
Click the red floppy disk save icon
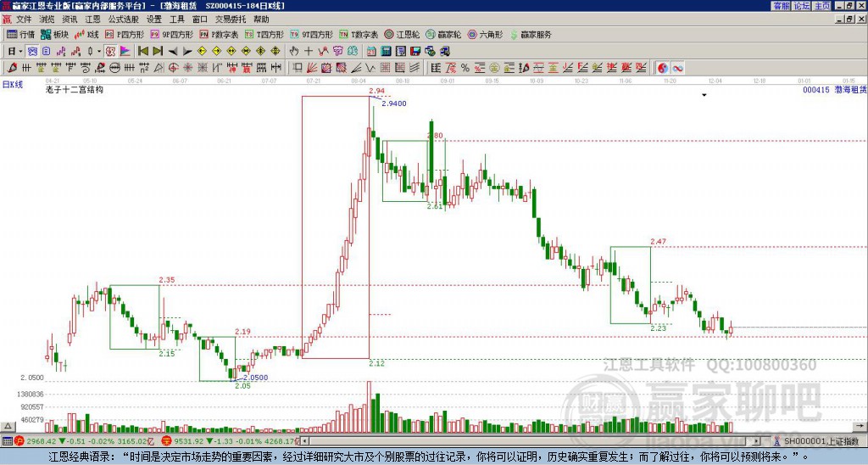[415, 52]
